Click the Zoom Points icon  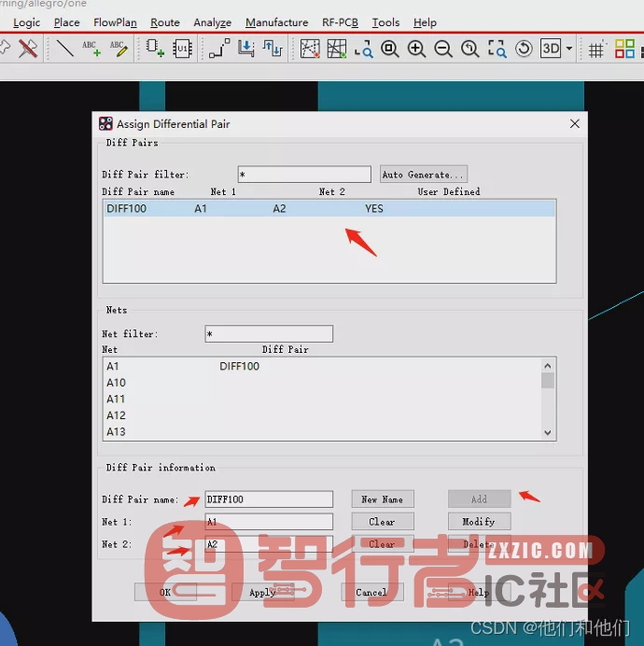(363, 49)
